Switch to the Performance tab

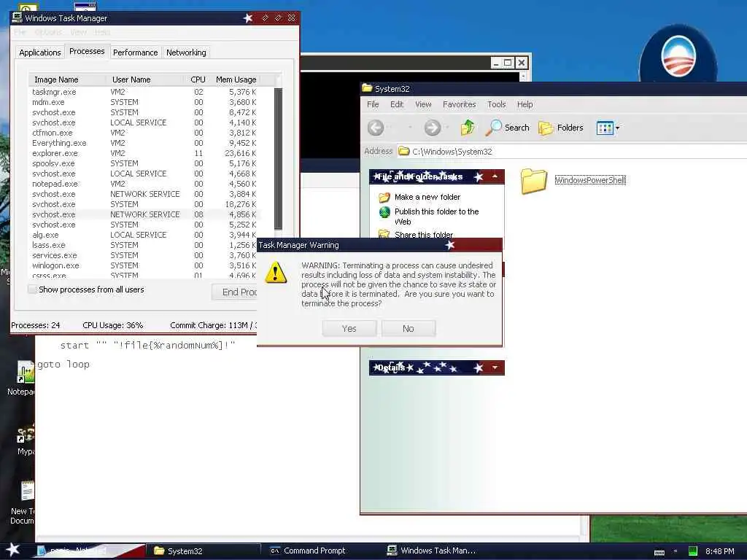click(x=135, y=52)
